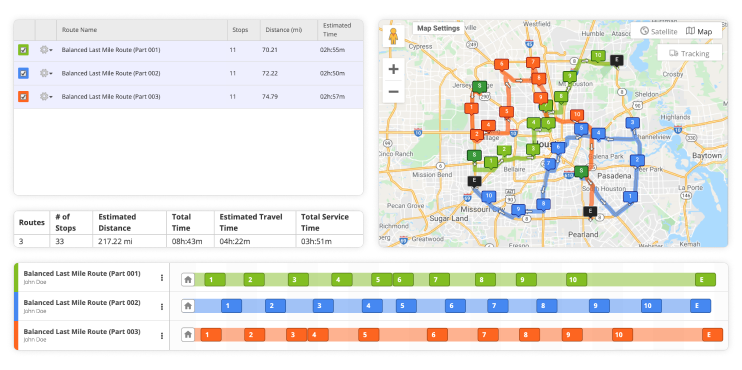This screenshot has width=742, height=370.
Task: Click home icon on blue Part 002 timeline
Action: click(x=188, y=306)
